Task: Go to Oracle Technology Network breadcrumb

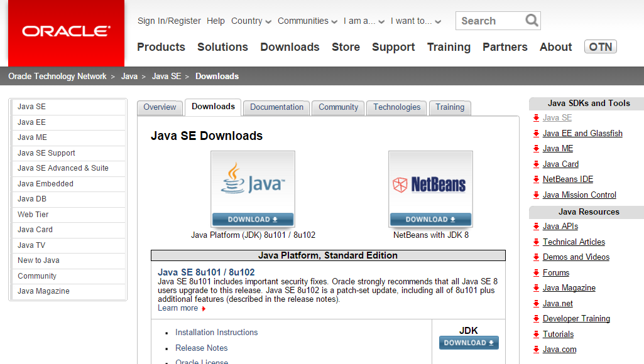Action: tap(57, 77)
